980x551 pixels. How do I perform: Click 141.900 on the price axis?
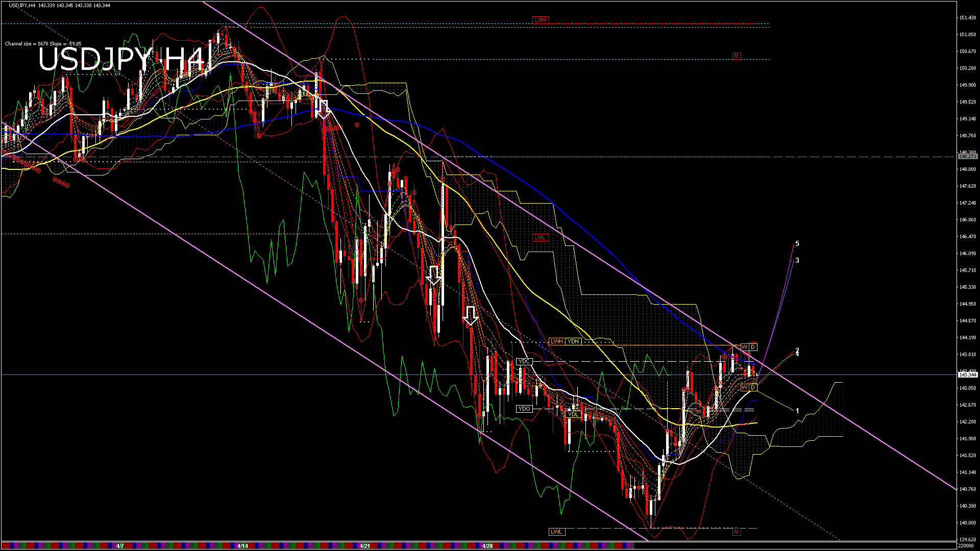[968, 439]
